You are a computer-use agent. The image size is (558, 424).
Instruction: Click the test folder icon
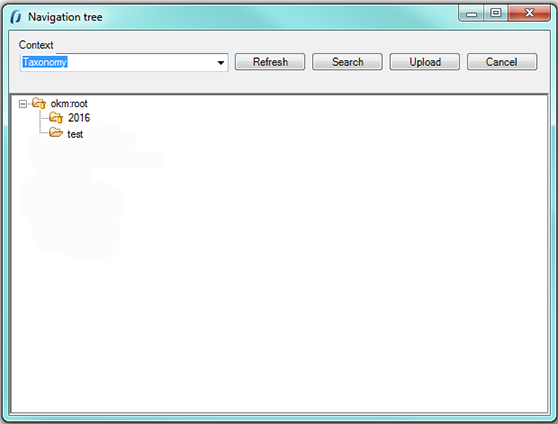[56, 133]
